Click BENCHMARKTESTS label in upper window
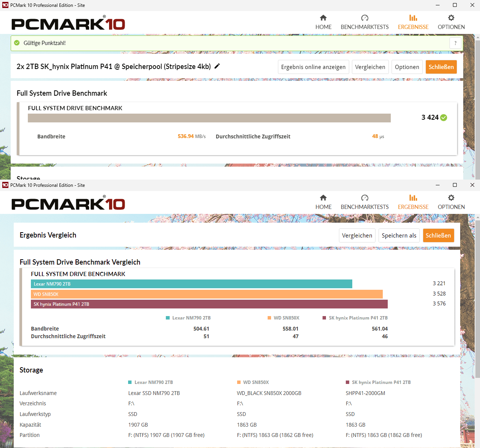The image size is (480, 448). pyautogui.click(x=365, y=27)
